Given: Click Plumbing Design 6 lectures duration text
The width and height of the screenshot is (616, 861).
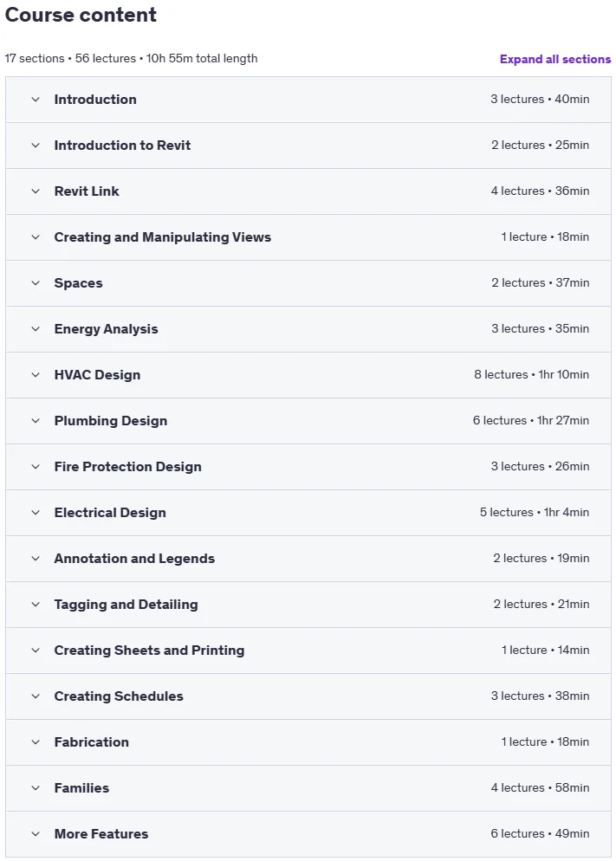Looking at the screenshot, I should point(531,421).
